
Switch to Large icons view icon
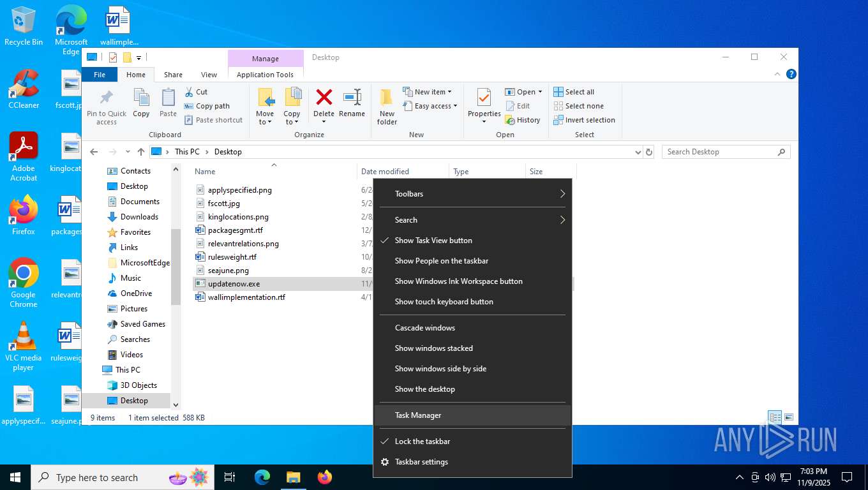point(789,417)
